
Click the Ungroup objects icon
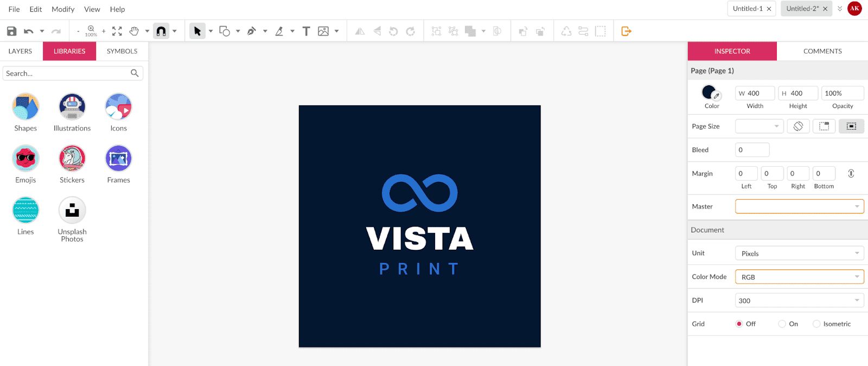click(x=453, y=31)
